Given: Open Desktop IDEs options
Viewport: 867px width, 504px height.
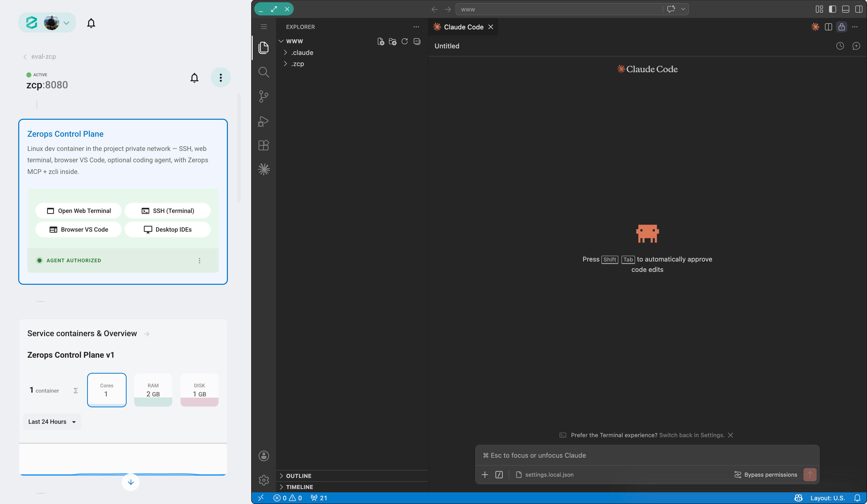Looking at the screenshot, I should click(168, 229).
